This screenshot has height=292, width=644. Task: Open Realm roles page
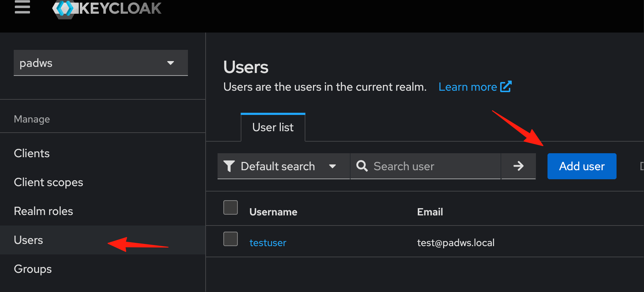(43, 211)
